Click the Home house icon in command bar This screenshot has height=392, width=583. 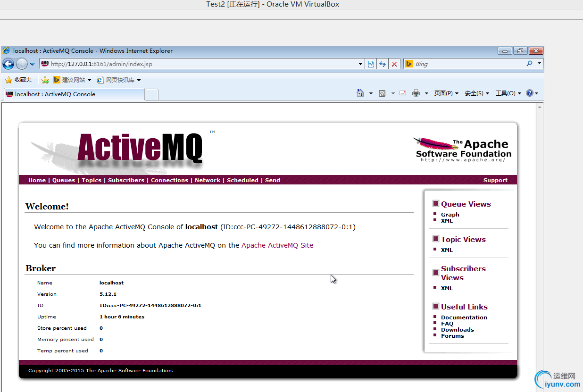[x=360, y=93]
